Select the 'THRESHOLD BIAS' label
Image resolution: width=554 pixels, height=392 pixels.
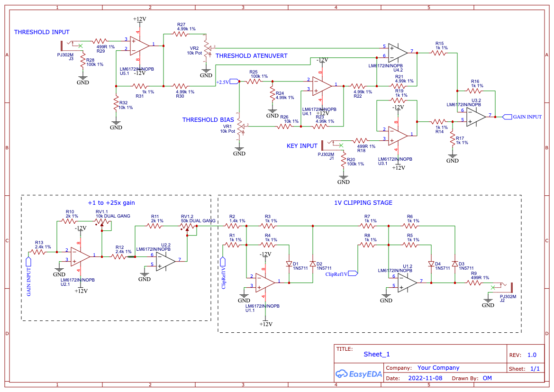208,119
